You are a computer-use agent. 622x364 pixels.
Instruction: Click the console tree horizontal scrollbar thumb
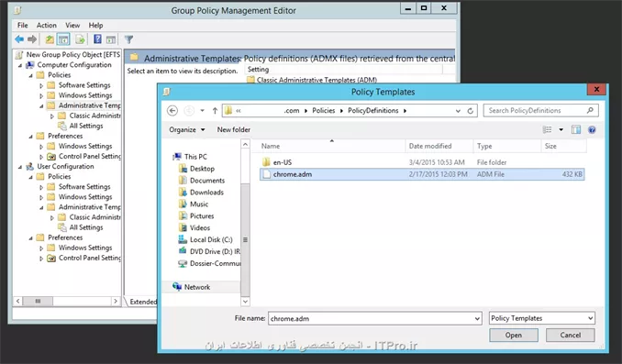(x=38, y=302)
